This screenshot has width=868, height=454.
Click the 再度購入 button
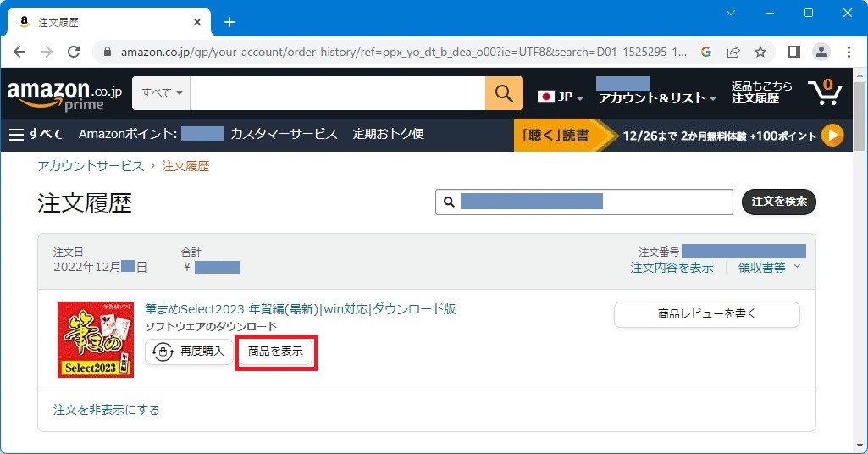point(190,352)
